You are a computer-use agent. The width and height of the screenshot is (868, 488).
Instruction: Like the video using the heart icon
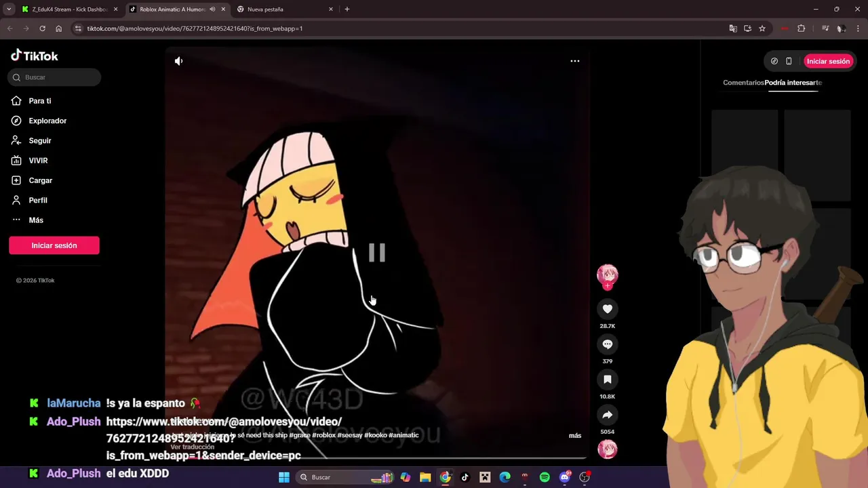[608, 309]
